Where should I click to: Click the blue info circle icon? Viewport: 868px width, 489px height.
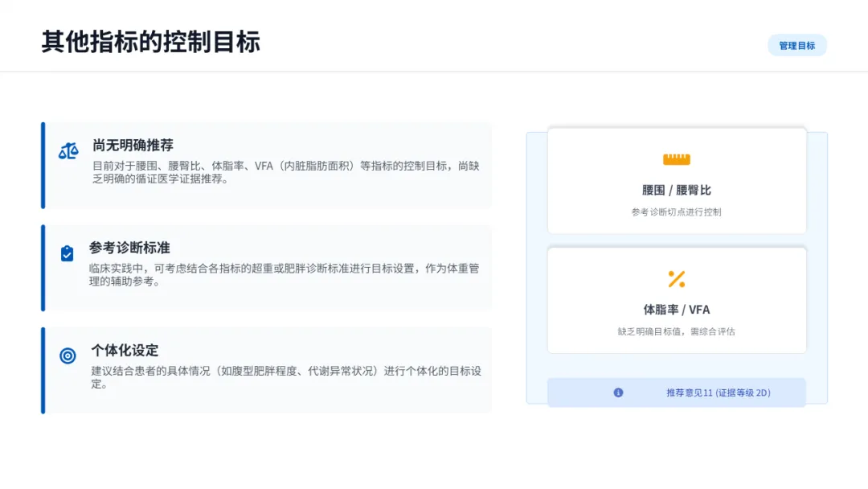[618, 392]
